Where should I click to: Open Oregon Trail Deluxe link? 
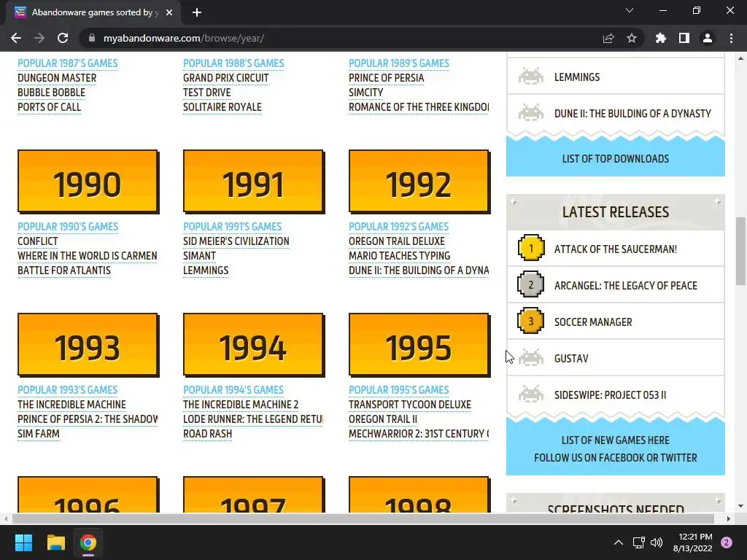point(397,241)
